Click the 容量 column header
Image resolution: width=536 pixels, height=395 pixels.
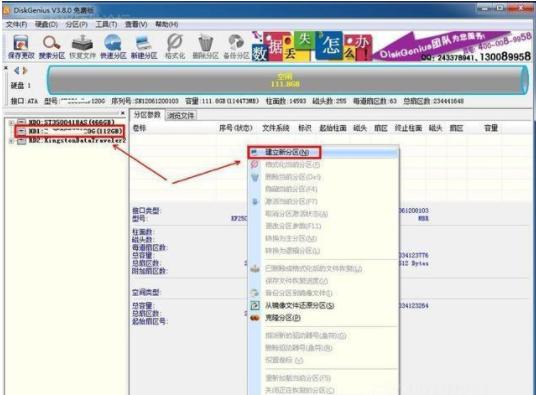coord(491,128)
